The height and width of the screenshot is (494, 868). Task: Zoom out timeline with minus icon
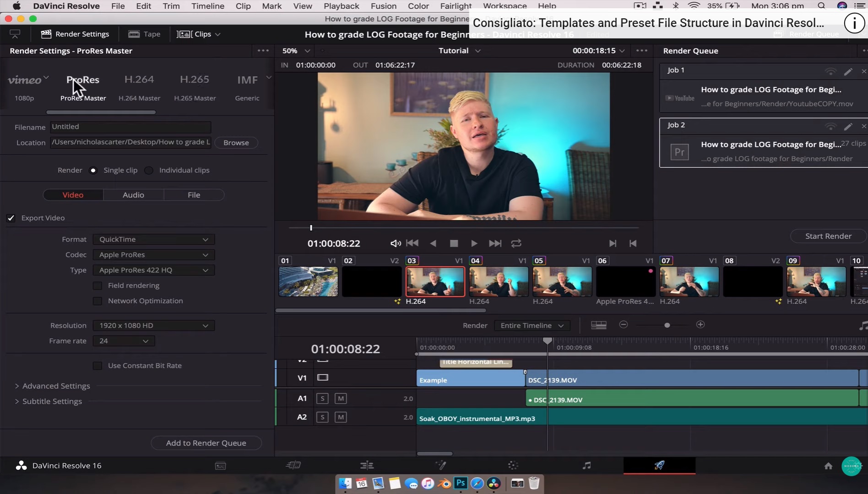point(624,325)
